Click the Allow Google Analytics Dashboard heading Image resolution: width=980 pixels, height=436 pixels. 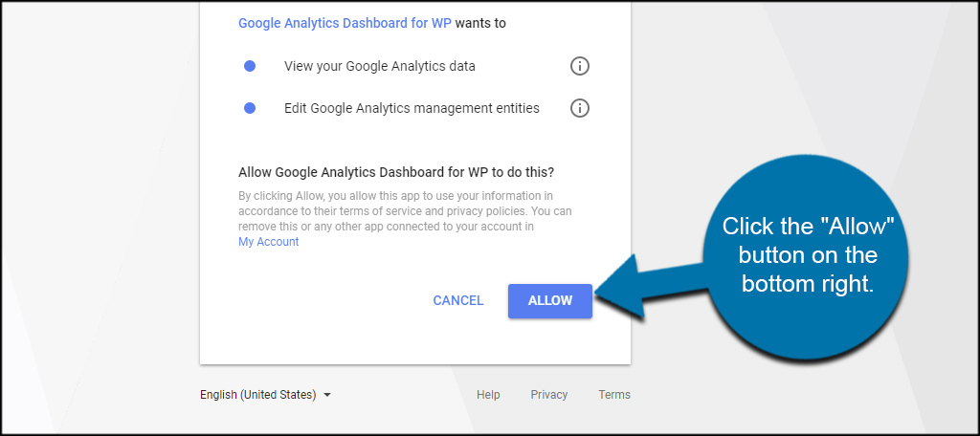coord(397,172)
